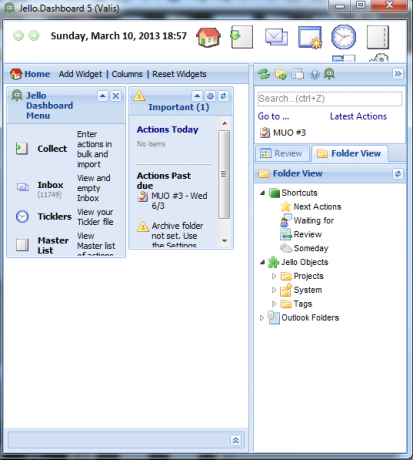Switch to the Review tab
The image size is (413, 460).
(x=282, y=153)
